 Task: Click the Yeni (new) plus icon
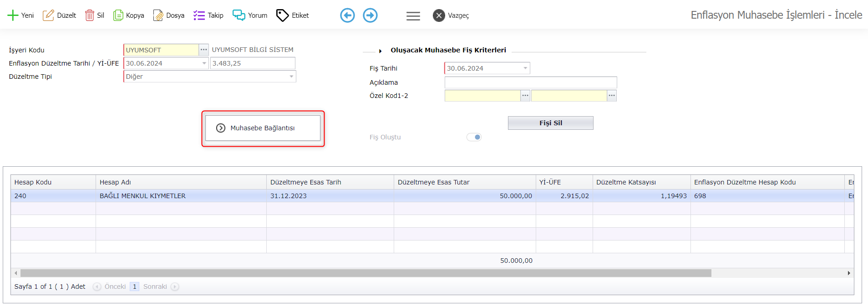(x=13, y=15)
